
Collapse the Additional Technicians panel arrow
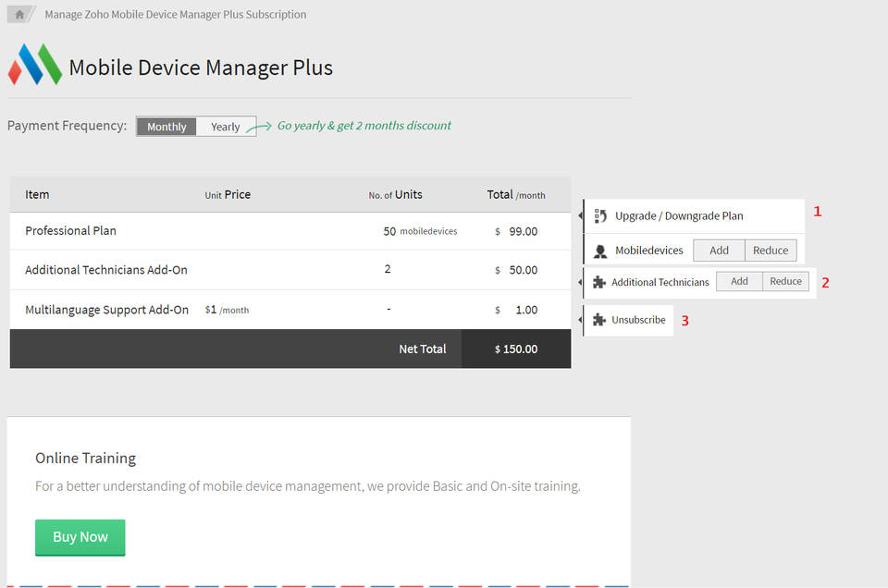[581, 281]
